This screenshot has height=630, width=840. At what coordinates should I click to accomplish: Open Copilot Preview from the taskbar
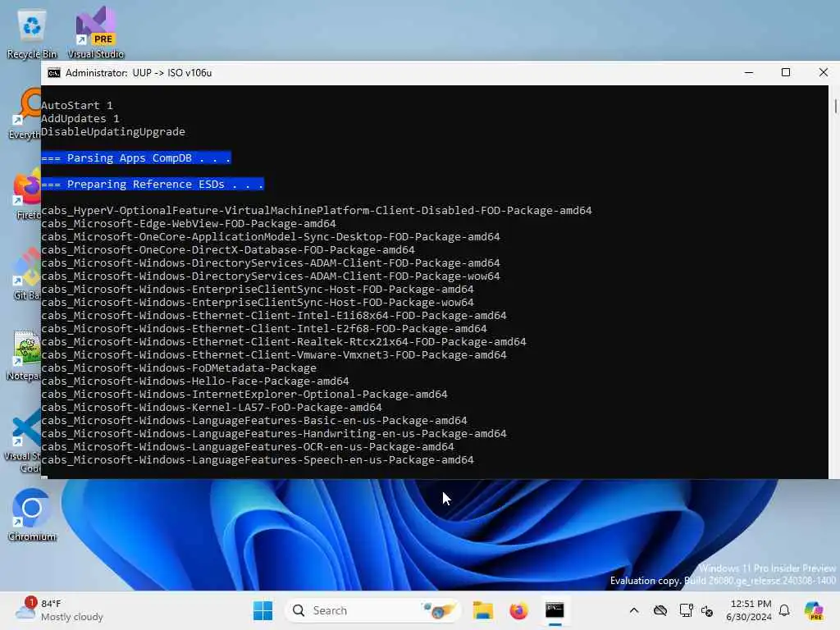coord(814,610)
